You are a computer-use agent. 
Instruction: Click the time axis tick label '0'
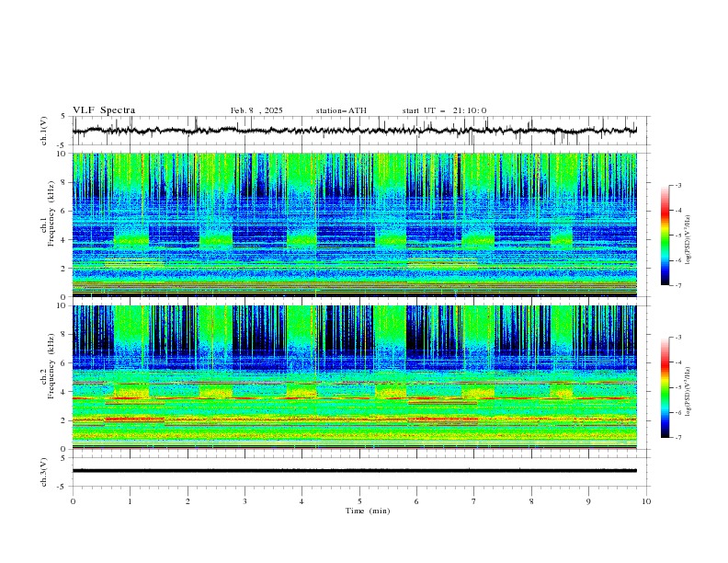73,501
